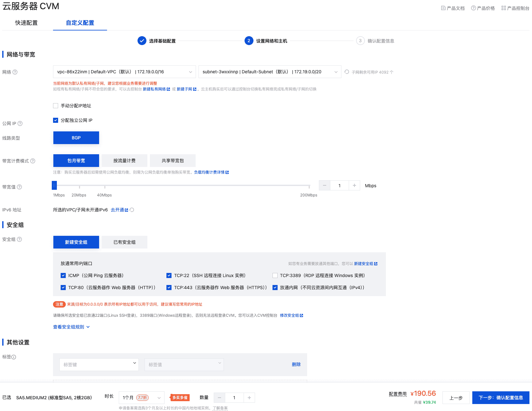Open the 新建私有网络 link

(155, 89)
